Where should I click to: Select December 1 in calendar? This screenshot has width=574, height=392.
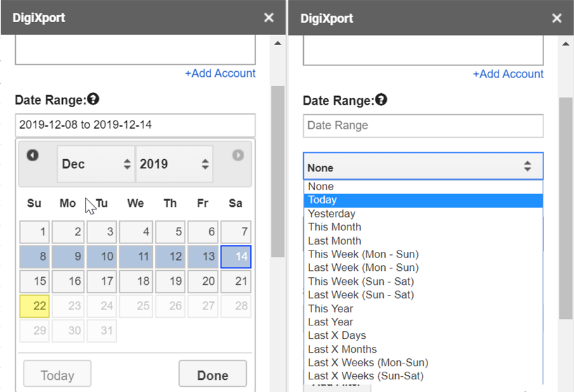(x=34, y=232)
